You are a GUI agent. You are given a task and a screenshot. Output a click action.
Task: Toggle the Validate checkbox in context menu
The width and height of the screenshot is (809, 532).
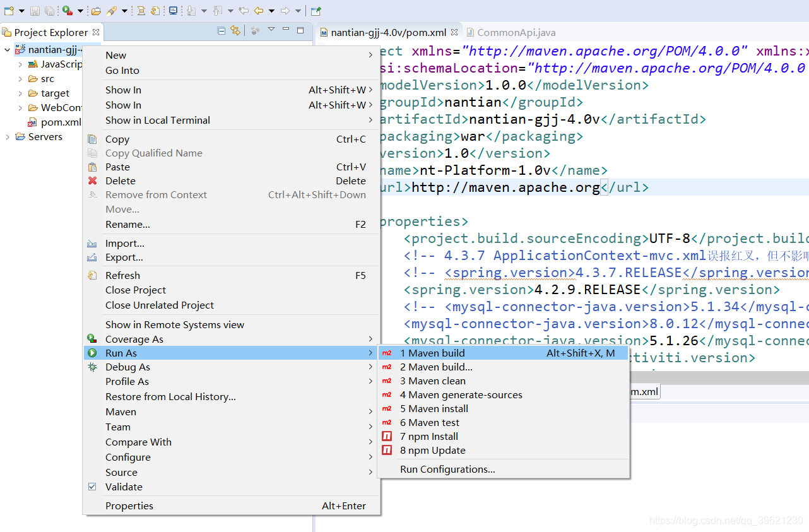pos(92,487)
